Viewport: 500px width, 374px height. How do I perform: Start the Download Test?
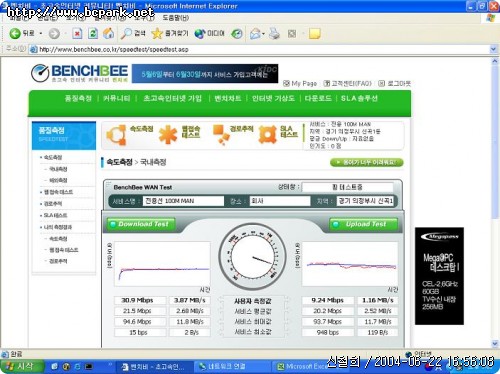coord(141,224)
